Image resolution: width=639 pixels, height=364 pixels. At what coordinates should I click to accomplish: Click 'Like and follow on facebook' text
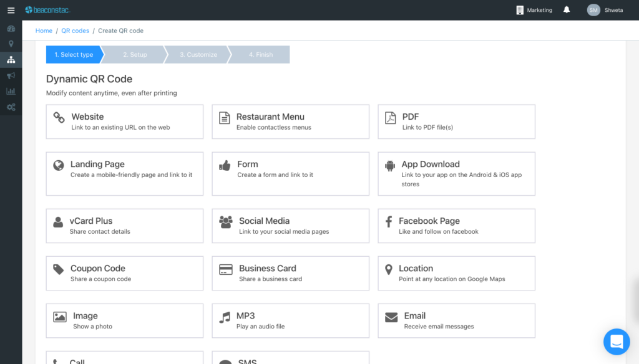pos(439,232)
